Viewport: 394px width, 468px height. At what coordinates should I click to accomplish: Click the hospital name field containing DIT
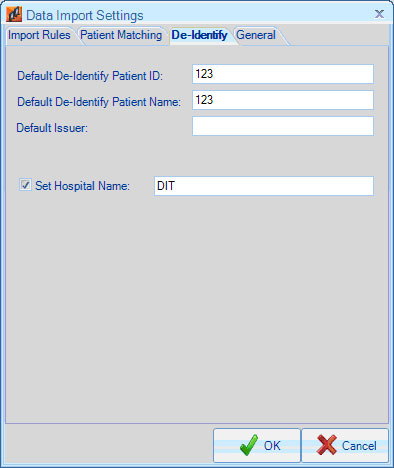click(264, 186)
